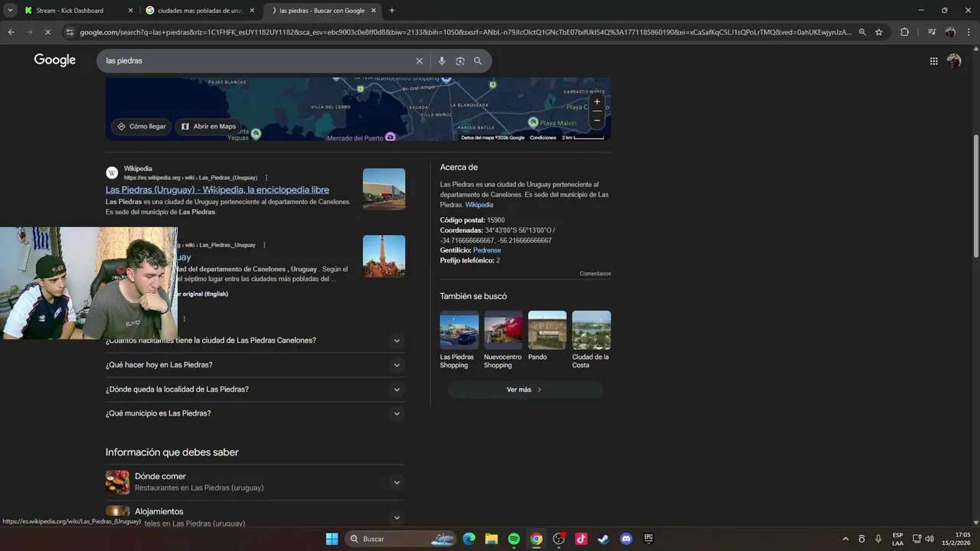980x551 pixels.
Task: Open a new browser tab
Action: (392, 11)
